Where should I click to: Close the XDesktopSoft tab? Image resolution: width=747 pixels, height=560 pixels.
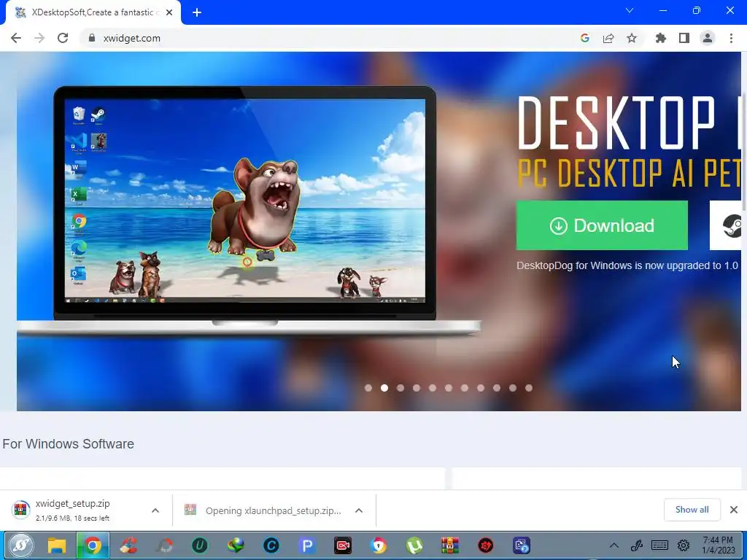169,13
